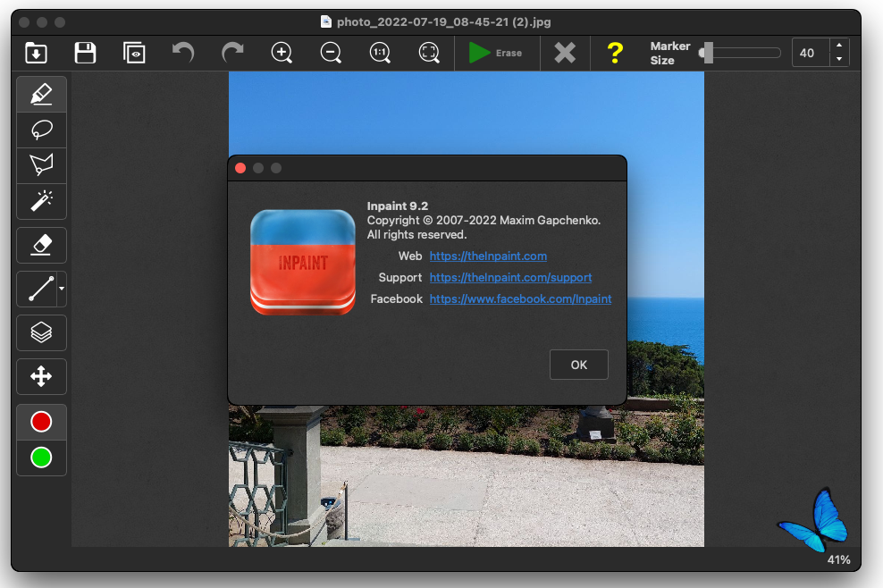Show original image with the eye preview icon

click(134, 53)
